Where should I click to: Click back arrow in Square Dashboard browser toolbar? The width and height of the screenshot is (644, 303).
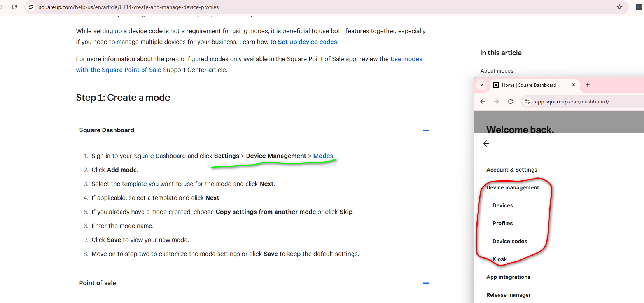point(483,102)
